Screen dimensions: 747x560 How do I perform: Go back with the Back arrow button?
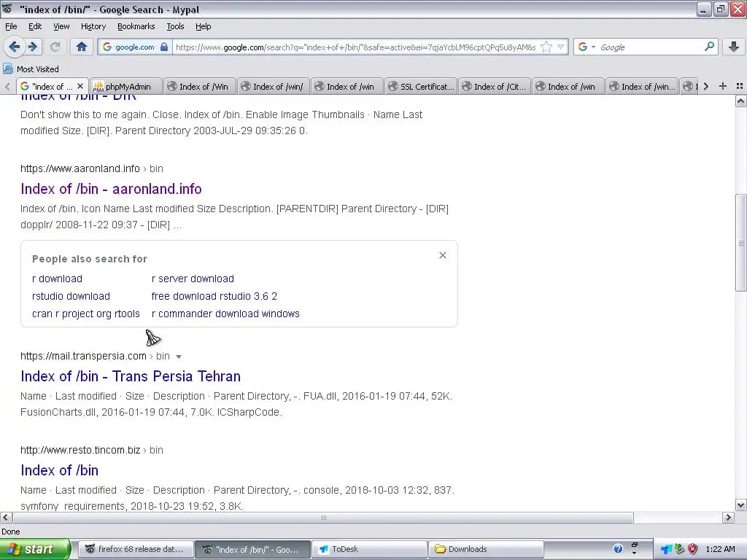pyautogui.click(x=14, y=47)
